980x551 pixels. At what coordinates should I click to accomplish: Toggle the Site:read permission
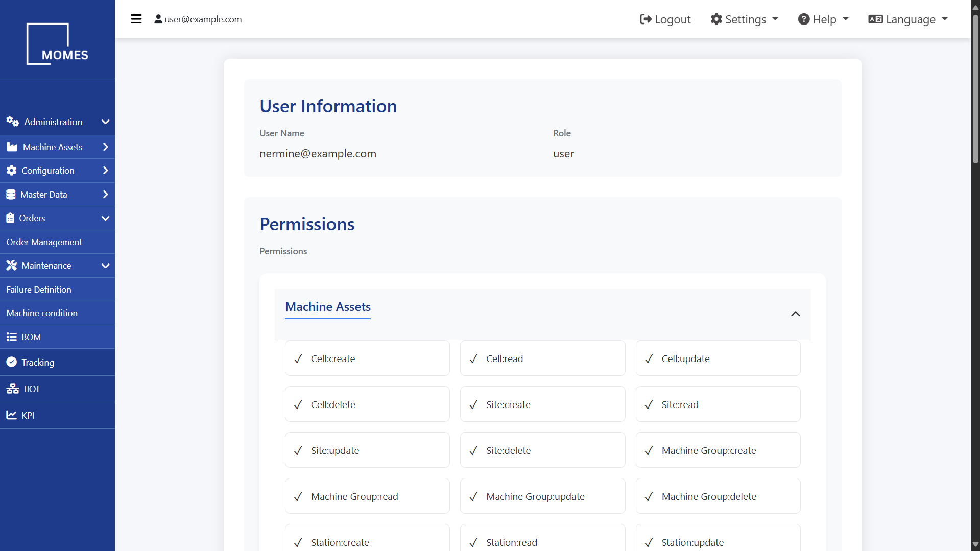coord(718,404)
